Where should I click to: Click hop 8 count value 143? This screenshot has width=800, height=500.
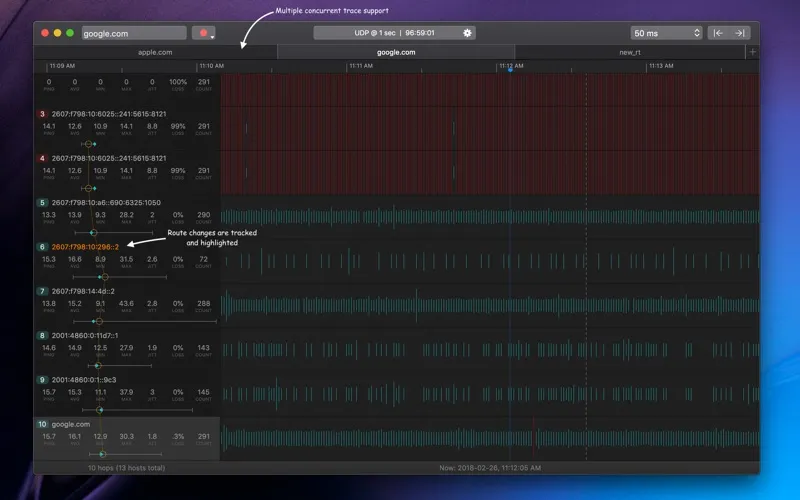pos(204,348)
